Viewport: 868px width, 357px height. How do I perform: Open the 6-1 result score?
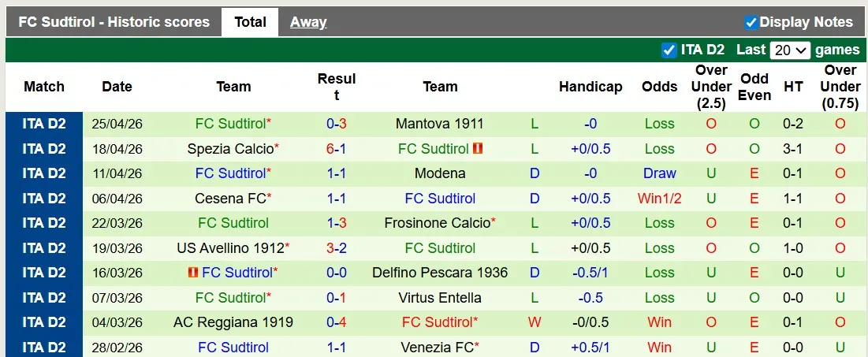(337, 149)
